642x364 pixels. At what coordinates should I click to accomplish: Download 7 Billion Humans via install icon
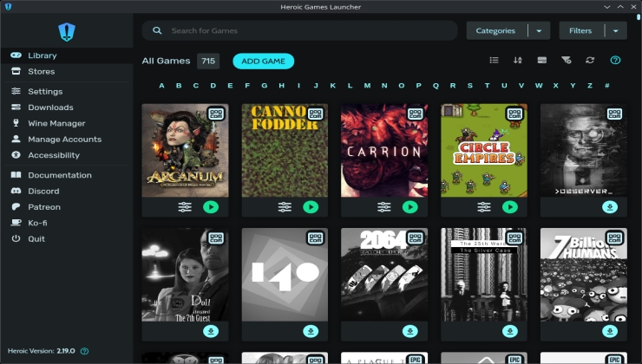coord(610,331)
